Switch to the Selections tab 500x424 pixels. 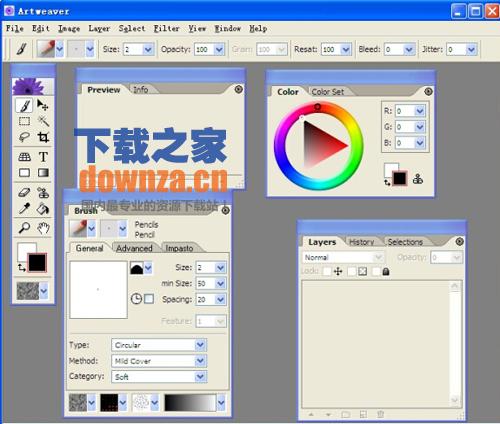tap(405, 242)
